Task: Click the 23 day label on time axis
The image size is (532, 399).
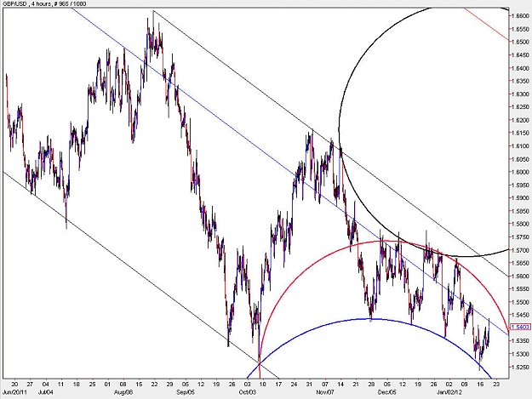Action: pos(496,384)
